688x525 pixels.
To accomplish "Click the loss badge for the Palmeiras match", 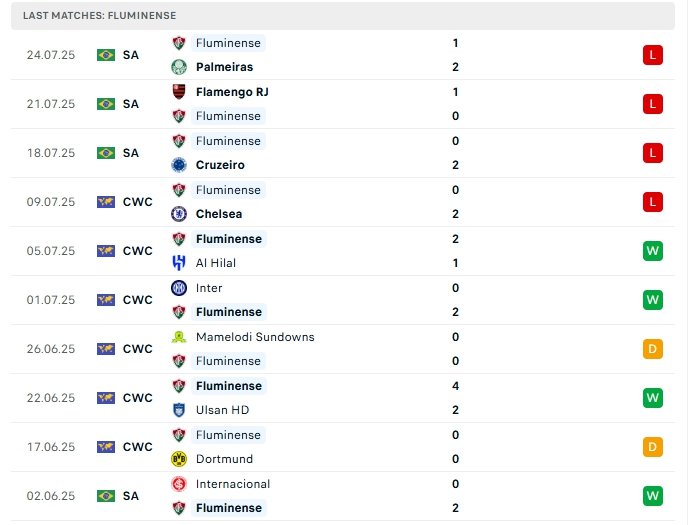I will pos(653,55).
